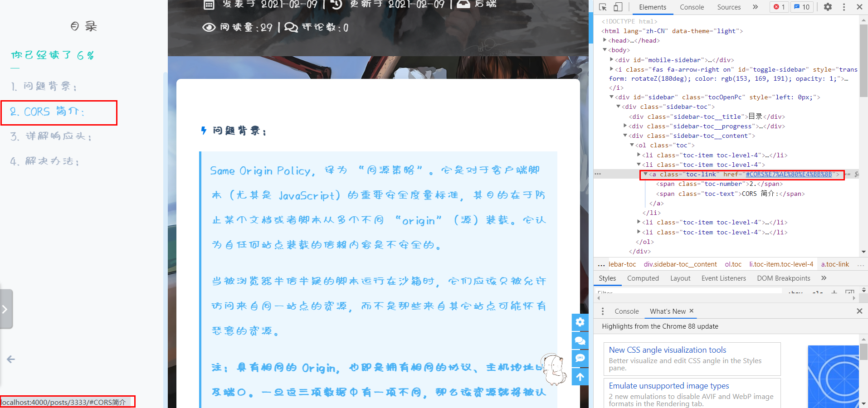Open the Issues badge showing 10
Image resolution: width=868 pixels, height=408 pixels.
(801, 7)
